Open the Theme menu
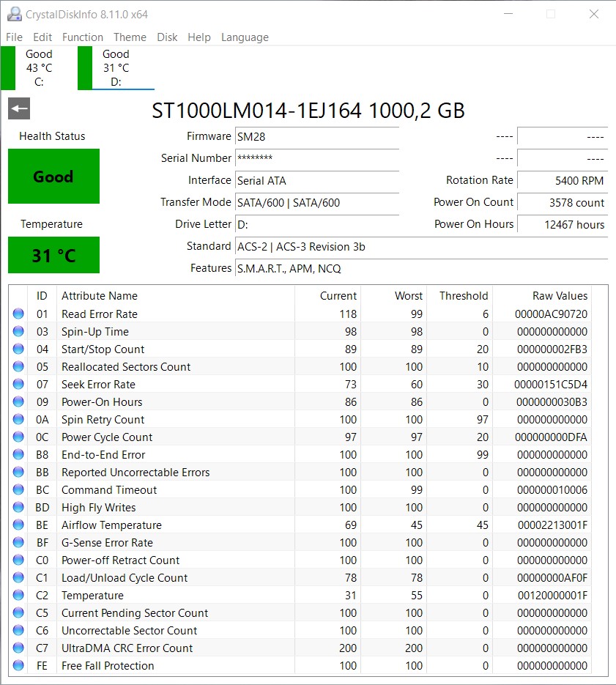 click(x=130, y=37)
